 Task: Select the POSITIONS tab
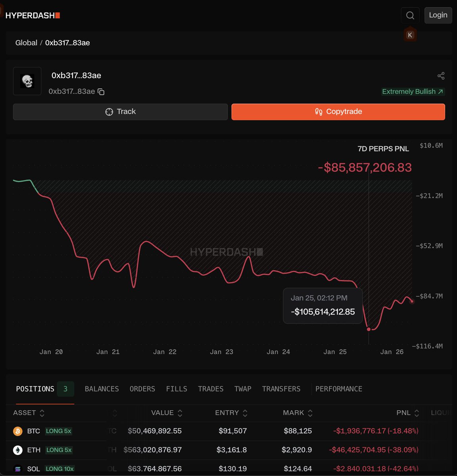[35, 389]
